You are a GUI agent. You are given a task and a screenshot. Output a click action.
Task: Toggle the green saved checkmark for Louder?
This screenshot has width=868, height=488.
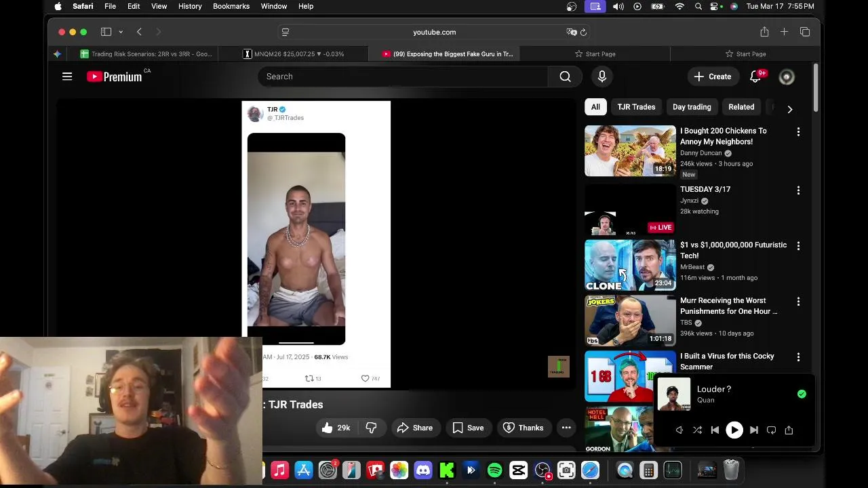tap(802, 394)
